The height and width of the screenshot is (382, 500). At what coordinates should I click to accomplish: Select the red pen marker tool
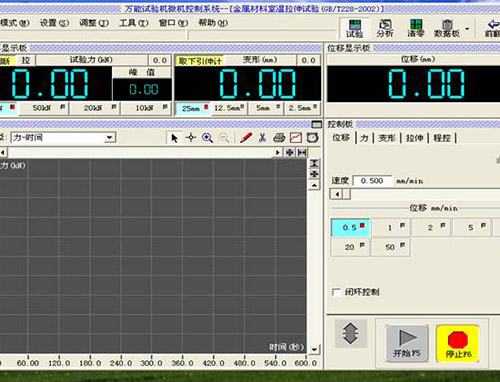(246, 138)
